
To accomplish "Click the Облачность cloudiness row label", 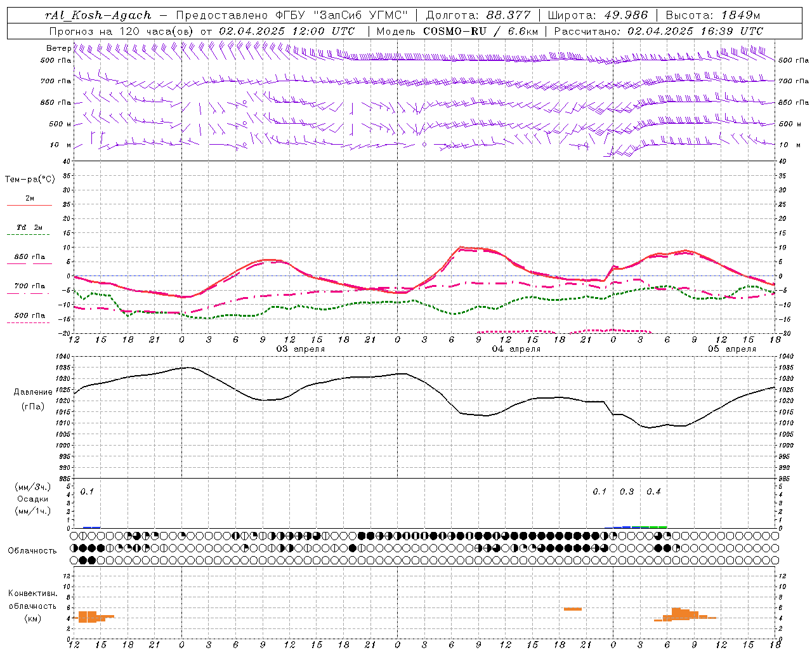I will 32,551.
